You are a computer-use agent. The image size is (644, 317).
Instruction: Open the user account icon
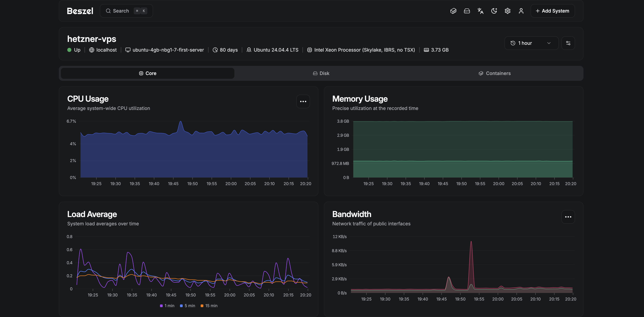click(521, 11)
